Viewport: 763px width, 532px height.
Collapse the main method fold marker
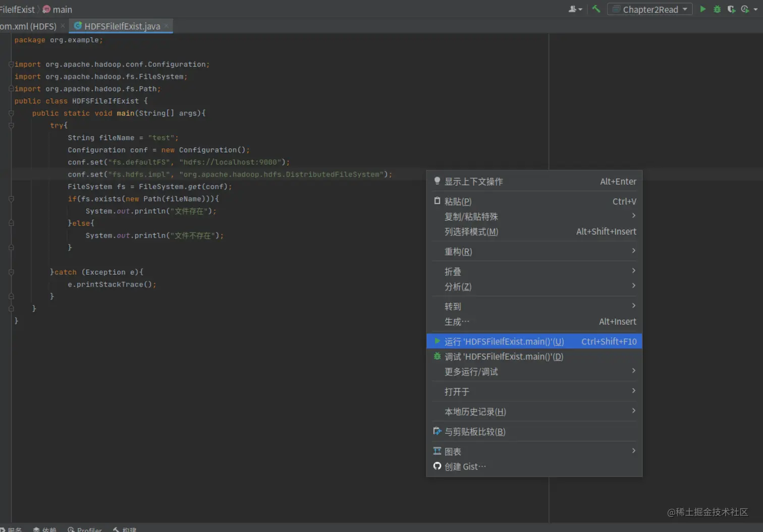[x=11, y=113]
